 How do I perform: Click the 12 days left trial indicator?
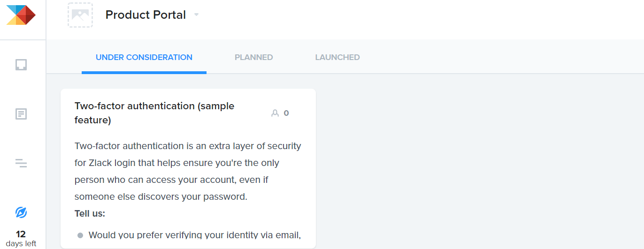coord(21,238)
